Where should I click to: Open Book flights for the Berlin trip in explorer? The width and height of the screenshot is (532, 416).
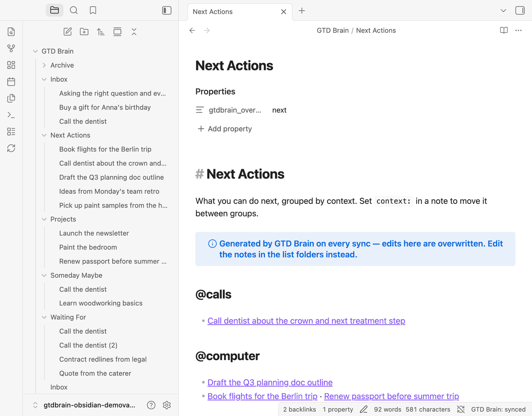[x=105, y=149]
